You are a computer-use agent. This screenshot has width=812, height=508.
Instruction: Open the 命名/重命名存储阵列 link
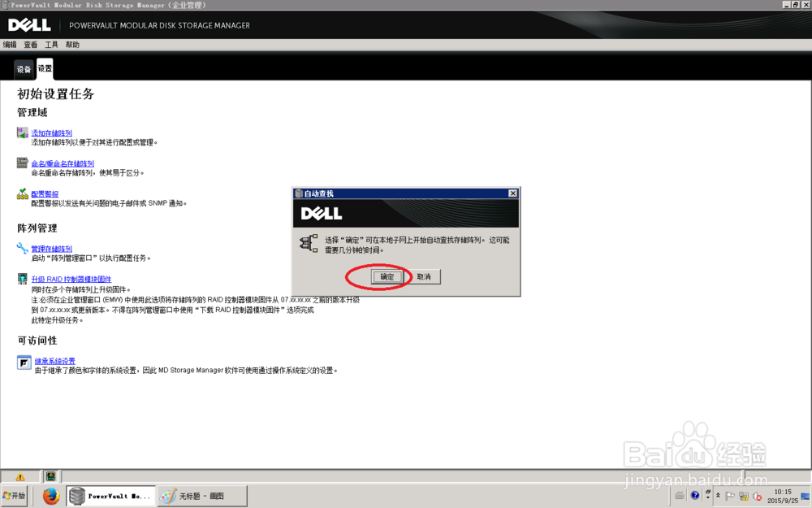(x=63, y=163)
